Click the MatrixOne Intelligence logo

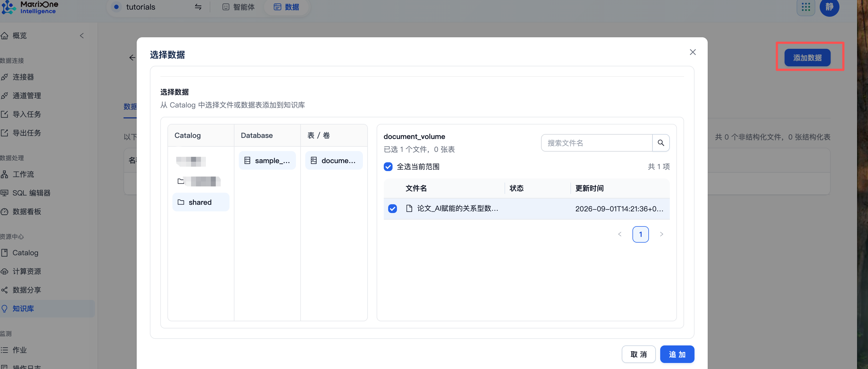click(x=30, y=7)
